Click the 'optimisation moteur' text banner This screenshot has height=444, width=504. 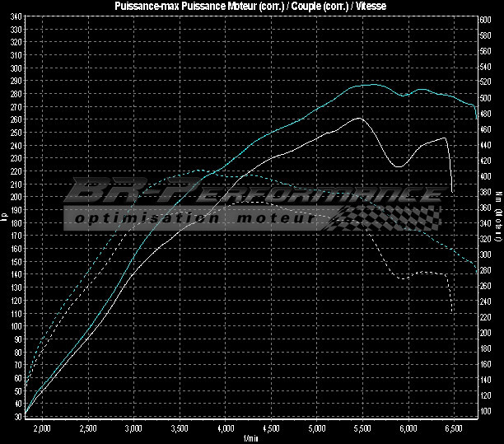point(194,219)
